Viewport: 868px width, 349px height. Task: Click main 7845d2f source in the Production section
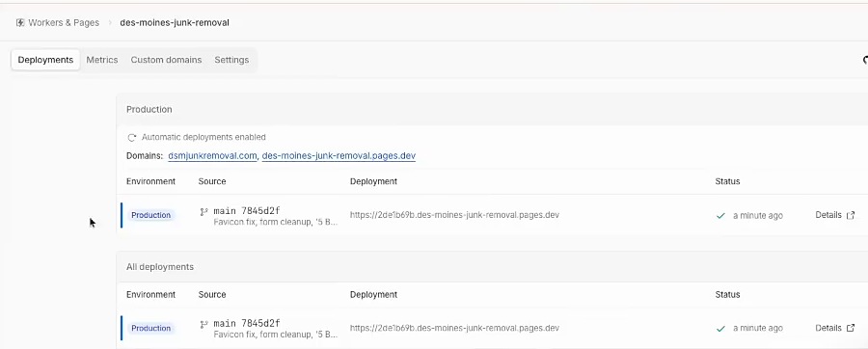click(x=247, y=211)
